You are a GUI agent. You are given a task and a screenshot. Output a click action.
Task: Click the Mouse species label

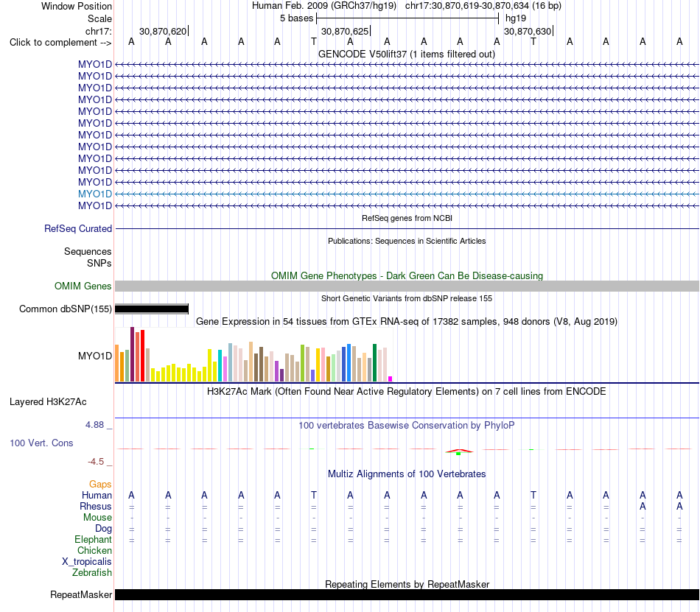(97, 518)
